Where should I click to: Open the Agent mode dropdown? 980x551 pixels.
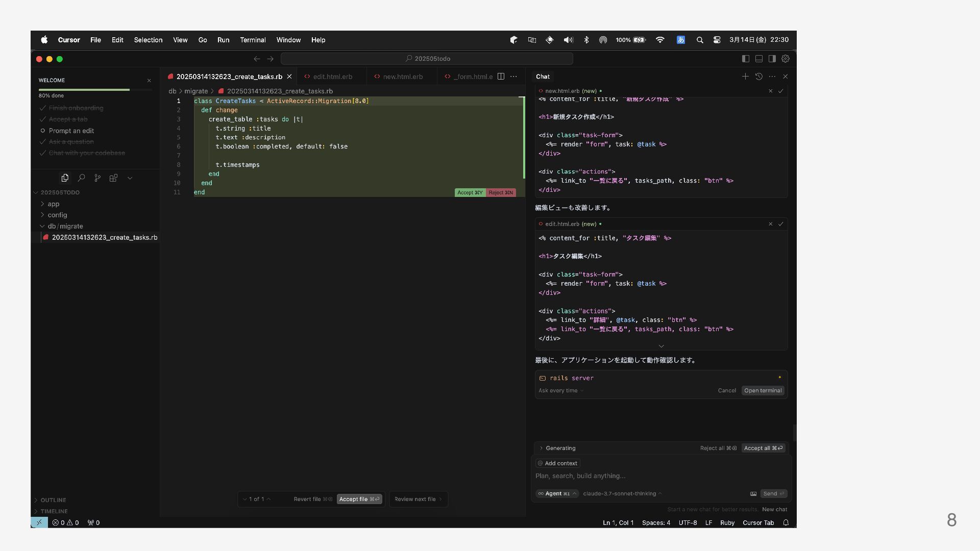[557, 494]
